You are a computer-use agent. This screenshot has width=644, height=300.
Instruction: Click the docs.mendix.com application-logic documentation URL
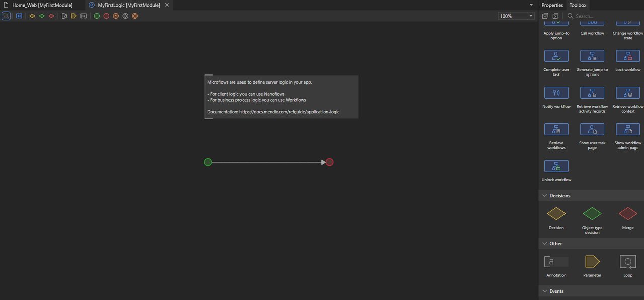[x=289, y=112]
